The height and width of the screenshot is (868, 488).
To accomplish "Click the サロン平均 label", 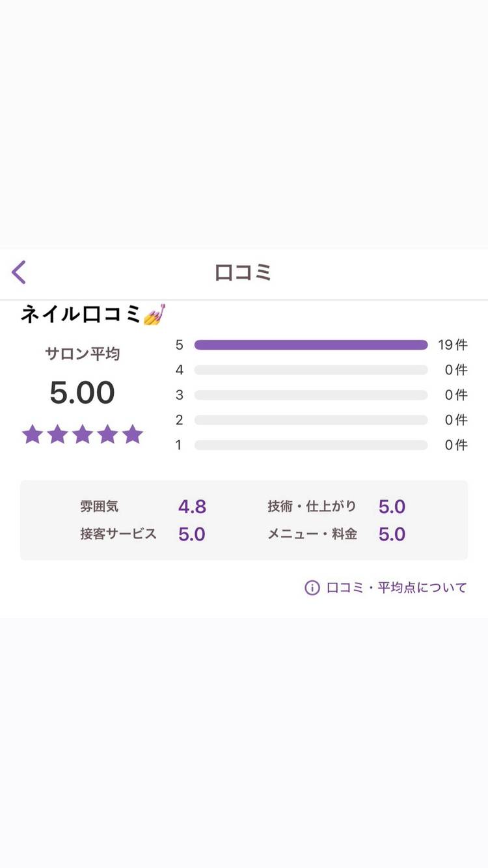I will 82,354.
